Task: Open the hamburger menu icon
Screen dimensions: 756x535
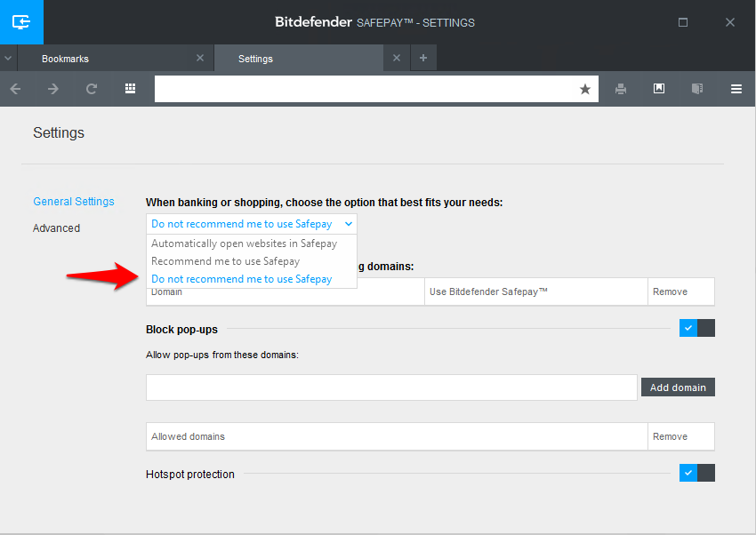Action: tap(736, 89)
